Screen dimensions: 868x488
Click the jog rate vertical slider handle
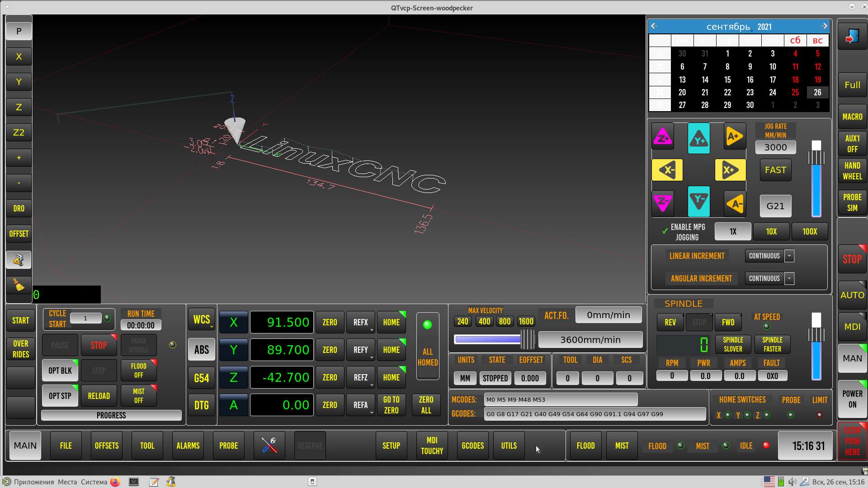(816, 157)
